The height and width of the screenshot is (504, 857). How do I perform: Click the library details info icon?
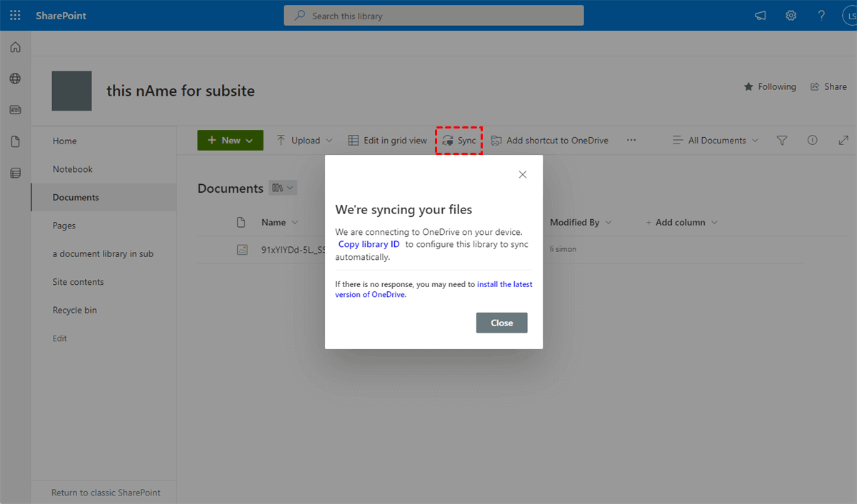point(812,140)
